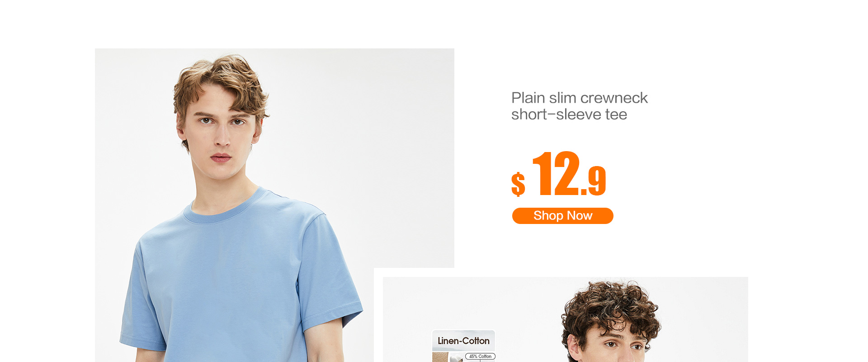Viewport: 868px width, 362px height.
Task: Click the white cotton boll picture
Action: point(457,358)
